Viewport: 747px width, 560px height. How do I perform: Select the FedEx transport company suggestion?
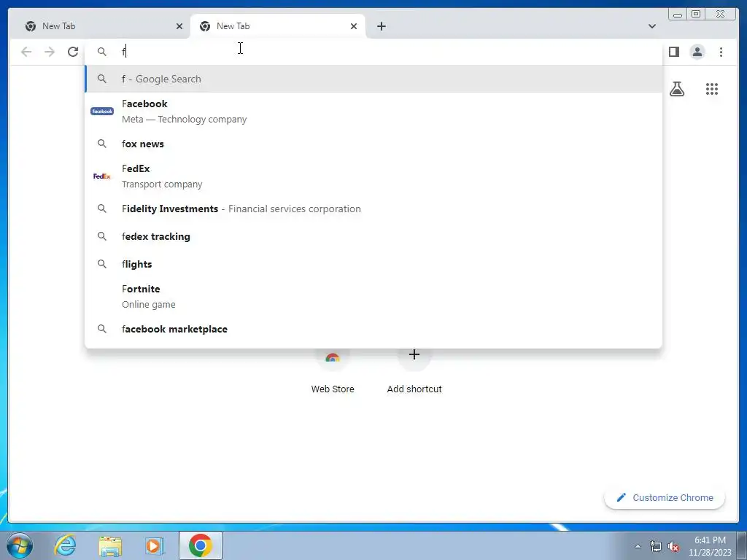(x=373, y=176)
